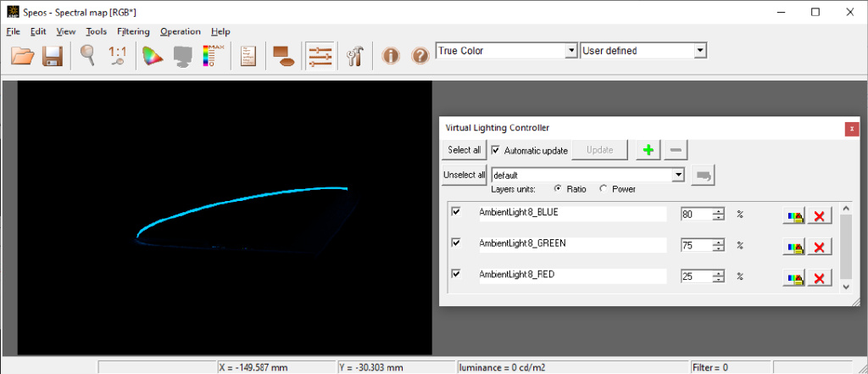Click the Virtual Lighting Controller sliders icon
This screenshot has width=868, height=374.
pyautogui.click(x=320, y=56)
